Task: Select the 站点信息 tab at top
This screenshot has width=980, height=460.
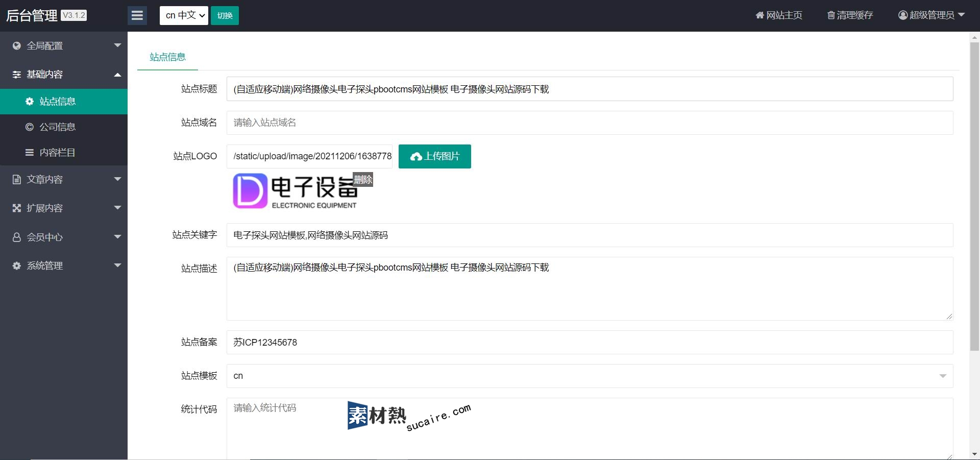Action: (x=167, y=57)
